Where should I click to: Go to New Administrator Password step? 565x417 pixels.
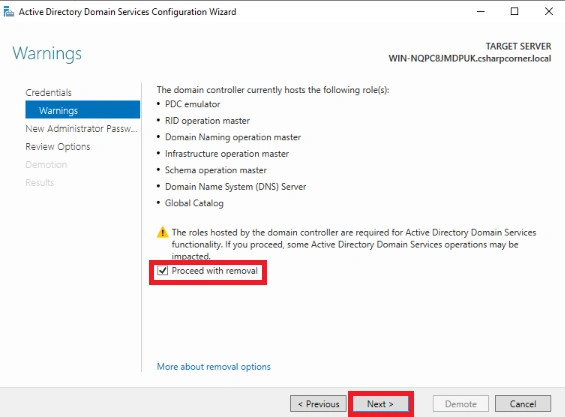coord(81,129)
